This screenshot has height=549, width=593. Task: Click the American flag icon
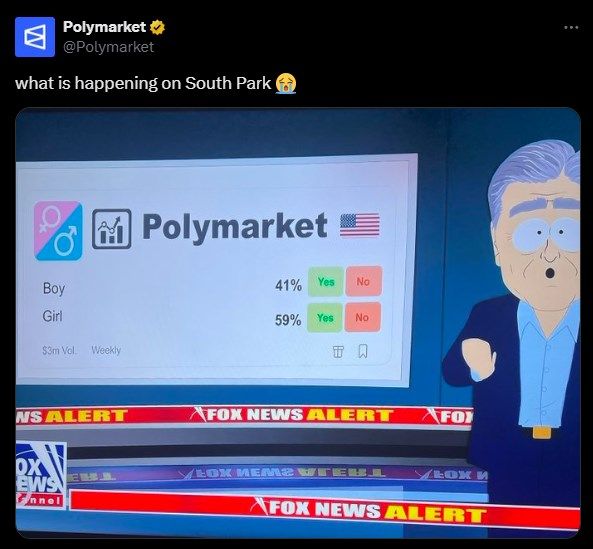pyautogui.click(x=360, y=225)
